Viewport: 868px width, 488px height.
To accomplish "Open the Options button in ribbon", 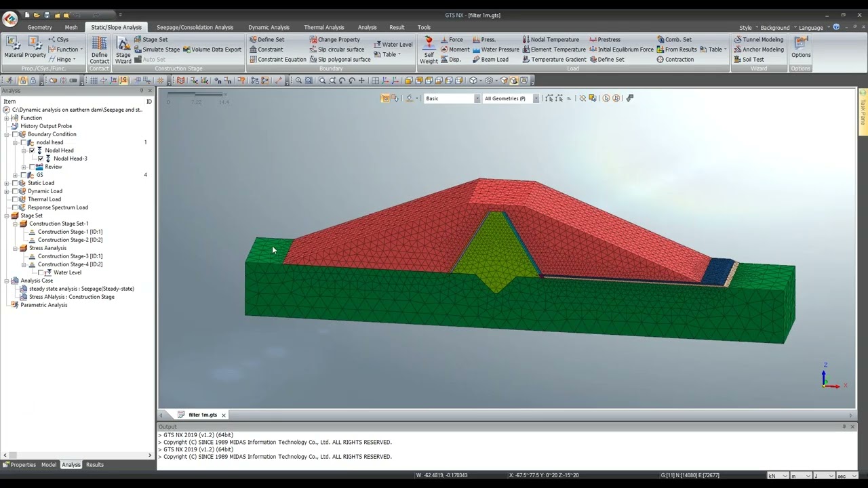I will tap(801, 47).
